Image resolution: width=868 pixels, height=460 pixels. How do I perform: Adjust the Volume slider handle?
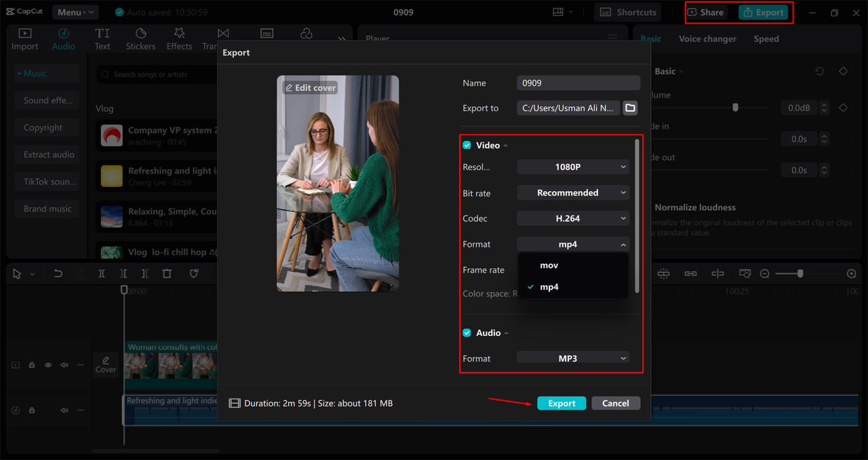[735, 107]
